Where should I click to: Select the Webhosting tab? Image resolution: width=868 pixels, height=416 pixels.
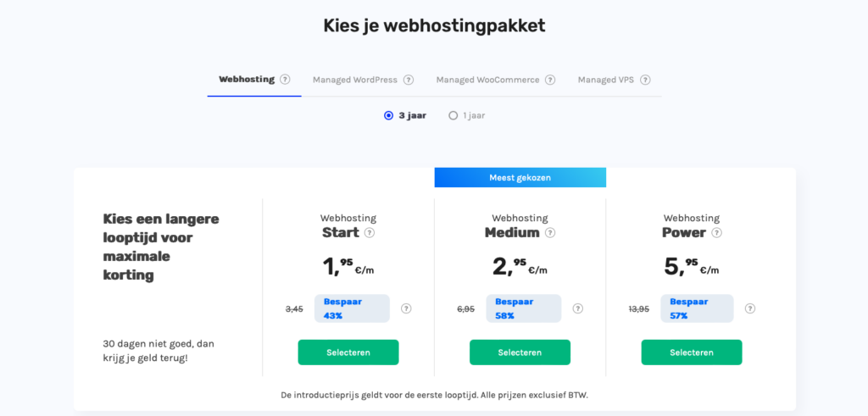(247, 80)
